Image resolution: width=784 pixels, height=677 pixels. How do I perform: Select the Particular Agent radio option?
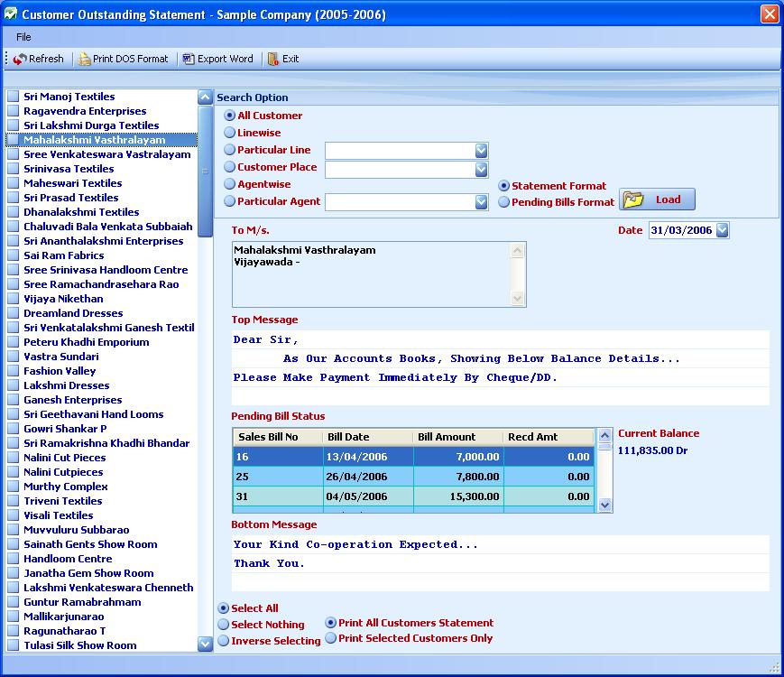coord(229,201)
